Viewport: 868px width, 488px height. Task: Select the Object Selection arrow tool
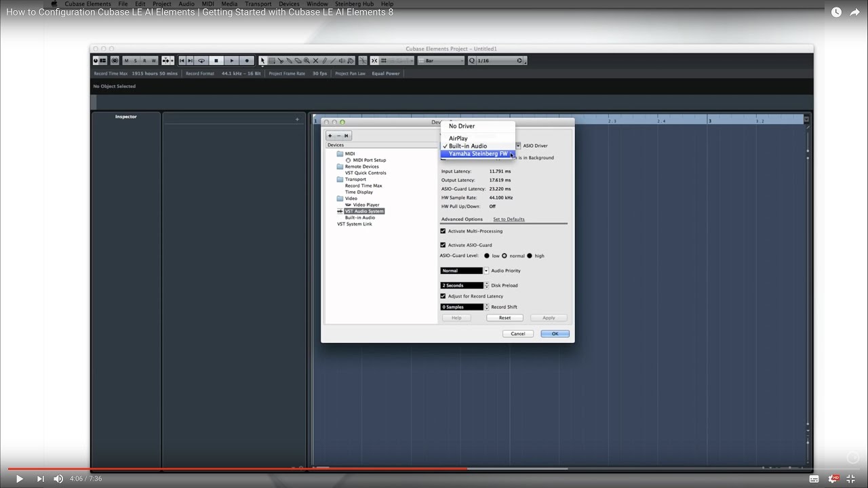(x=263, y=60)
